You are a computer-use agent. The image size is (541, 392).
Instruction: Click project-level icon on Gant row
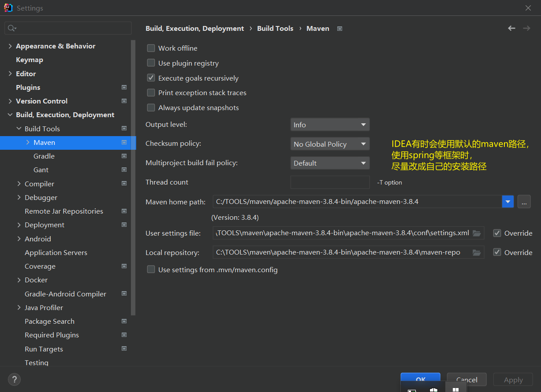click(124, 170)
